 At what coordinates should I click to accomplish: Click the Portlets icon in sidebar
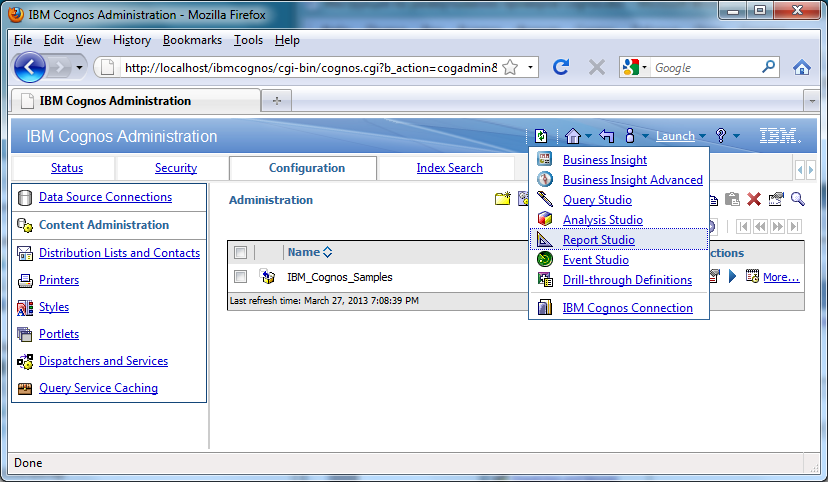(x=25, y=334)
